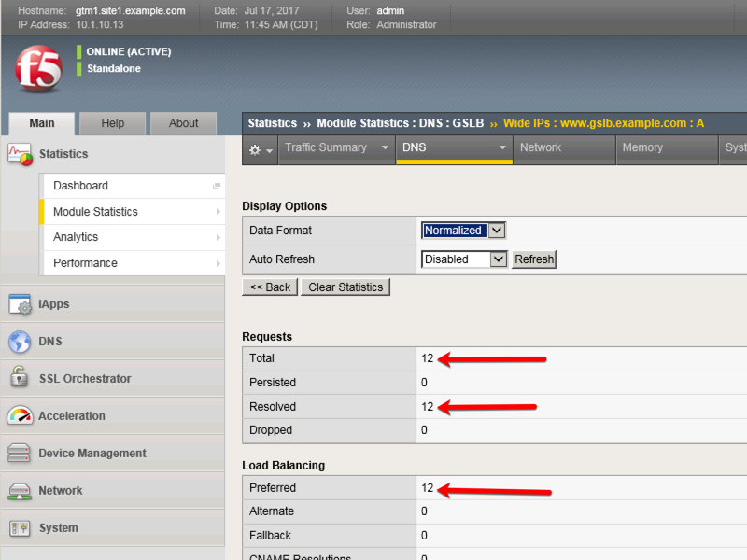Click the Acceleration gauge icon
This screenshot has height=560, width=747.
20,415
